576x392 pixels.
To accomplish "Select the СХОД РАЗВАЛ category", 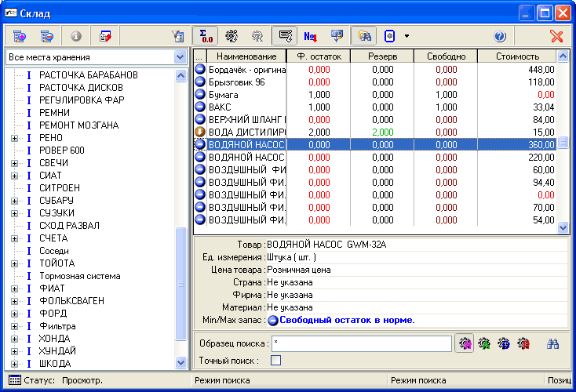I will [x=69, y=226].
